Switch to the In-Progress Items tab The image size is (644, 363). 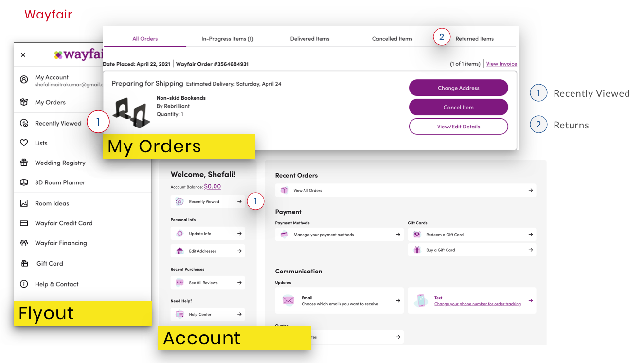coord(227,39)
